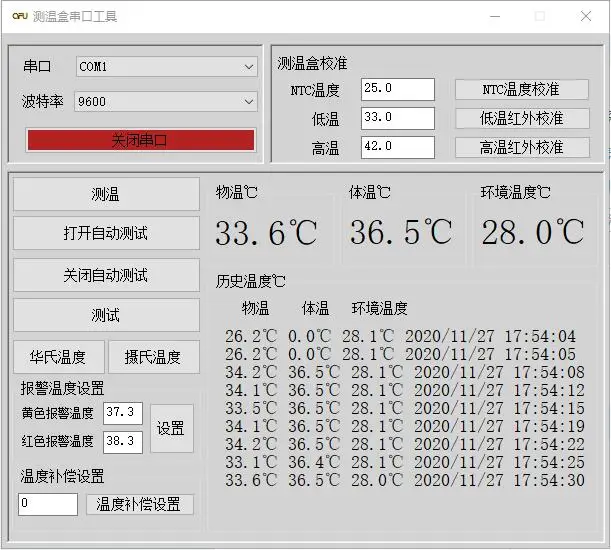Minimize the 测温盒串口工具 window
Screen dimensions: 611x550
[x=495, y=16]
